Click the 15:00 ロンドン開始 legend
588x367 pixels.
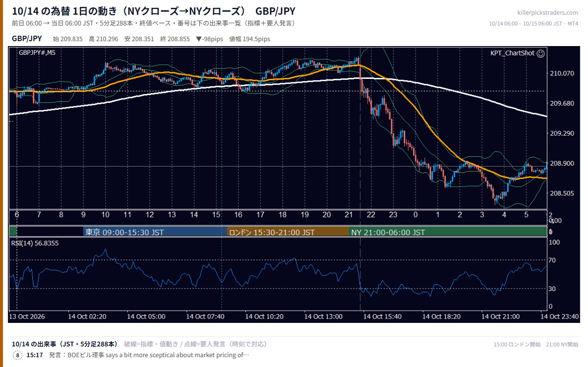(x=517, y=344)
